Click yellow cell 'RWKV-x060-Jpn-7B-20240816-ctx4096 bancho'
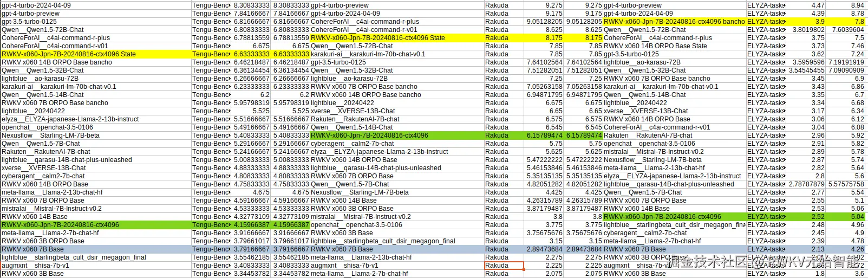This screenshot has width=868, height=278. [x=674, y=22]
